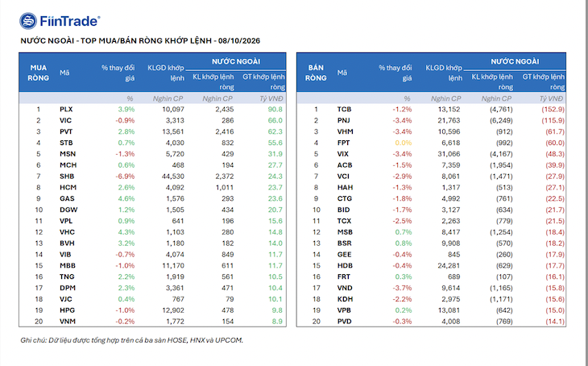Click the GAS ticker symbol
The image size is (588, 366).
point(67,198)
